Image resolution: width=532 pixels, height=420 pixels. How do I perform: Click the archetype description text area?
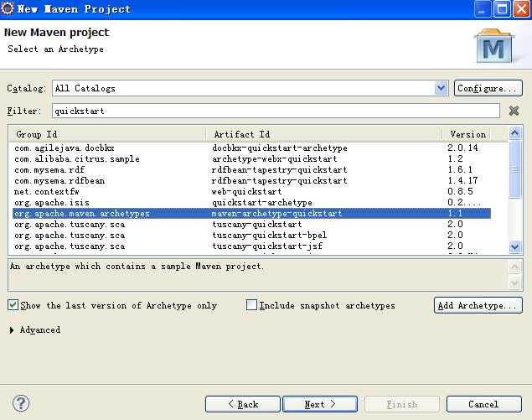click(258, 275)
